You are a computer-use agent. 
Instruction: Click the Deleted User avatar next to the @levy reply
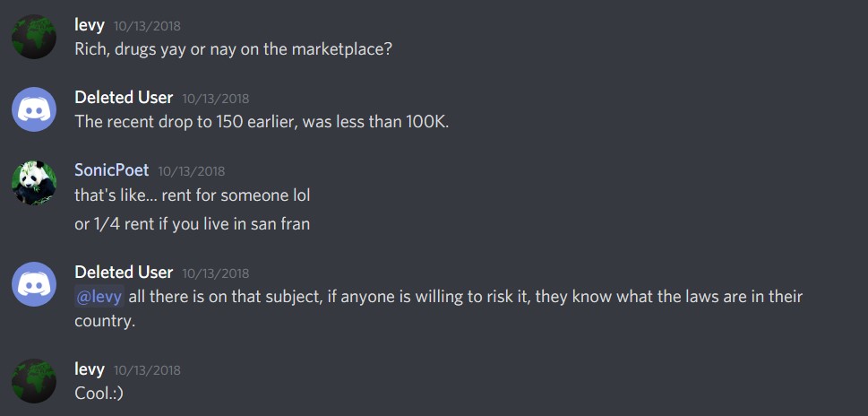(x=34, y=284)
